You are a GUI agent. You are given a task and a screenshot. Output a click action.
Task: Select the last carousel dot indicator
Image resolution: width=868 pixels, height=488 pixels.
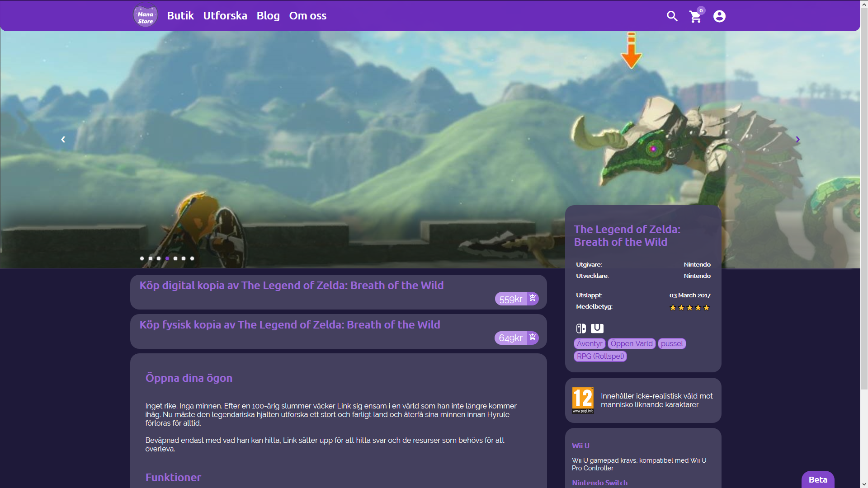(x=192, y=258)
